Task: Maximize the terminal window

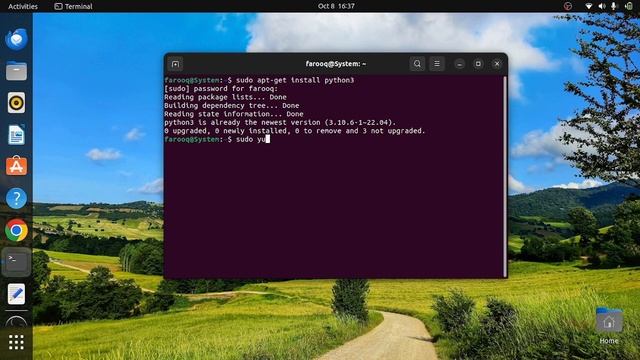Action: 478,64
